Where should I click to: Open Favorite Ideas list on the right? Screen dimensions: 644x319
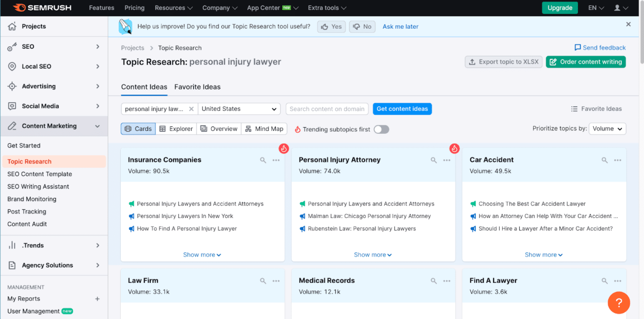click(596, 109)
